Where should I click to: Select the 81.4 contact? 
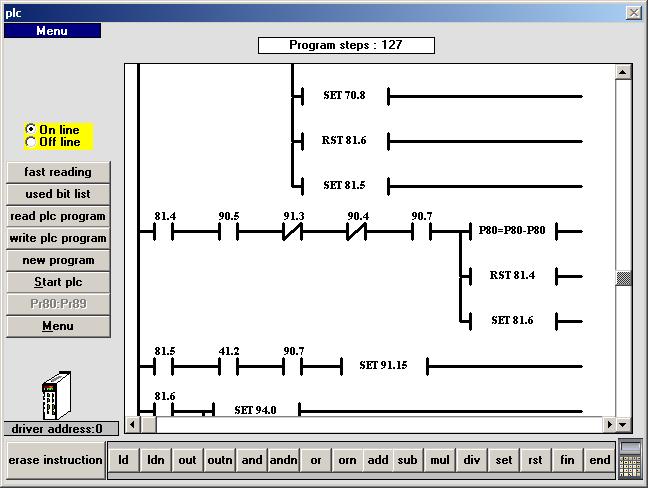point(164,231)
